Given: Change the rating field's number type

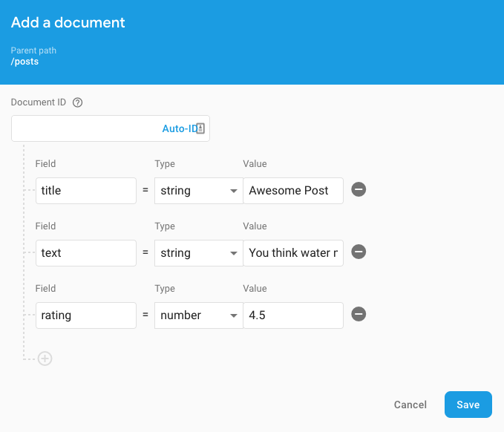Looking at the screenshot, I should 198,315.
